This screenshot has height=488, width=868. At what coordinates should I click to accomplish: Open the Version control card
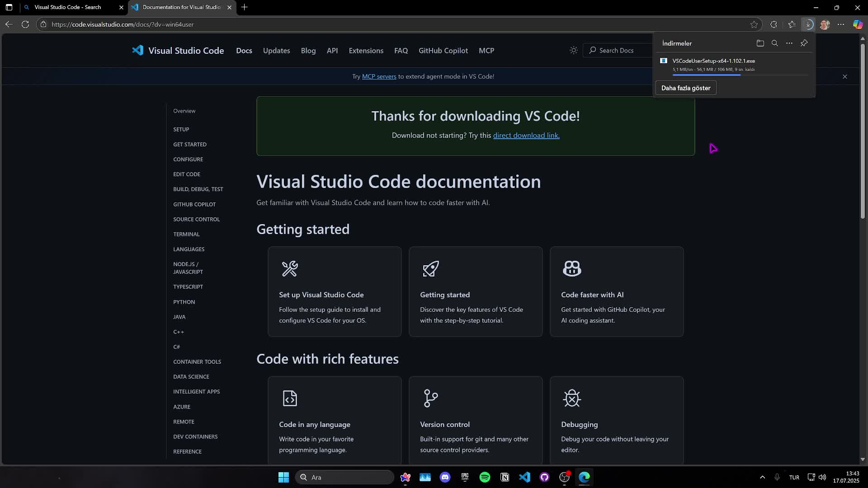pos(476,420)
